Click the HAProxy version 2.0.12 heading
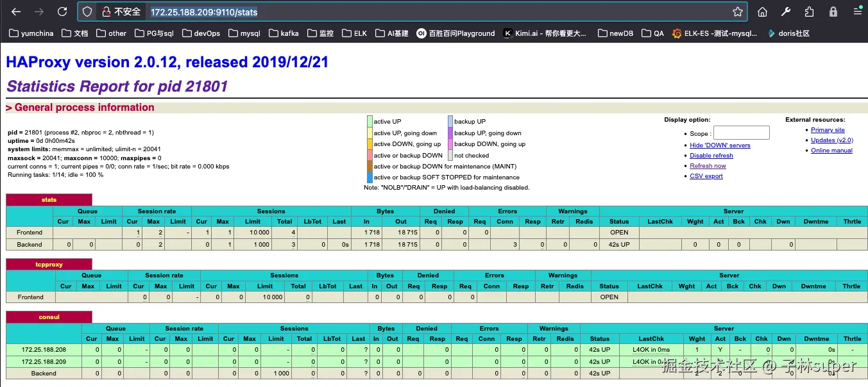The height and width of the screenshot is (387, 868). pyautogui.click(x=167, y=62)
